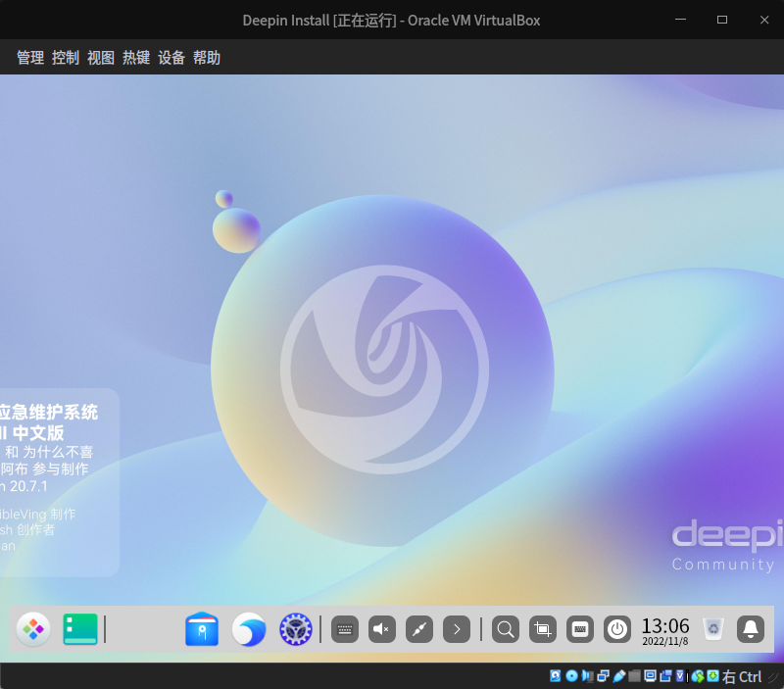Close the VirtualBox window
784x689 pixels.
coord(764,20)
